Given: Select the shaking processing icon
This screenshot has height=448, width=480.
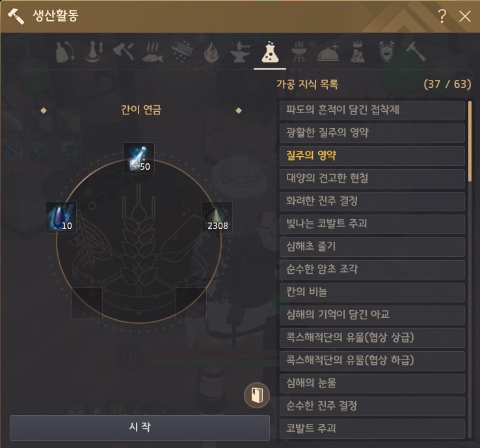Looking at the screenshot, I should tap(65, 52).
